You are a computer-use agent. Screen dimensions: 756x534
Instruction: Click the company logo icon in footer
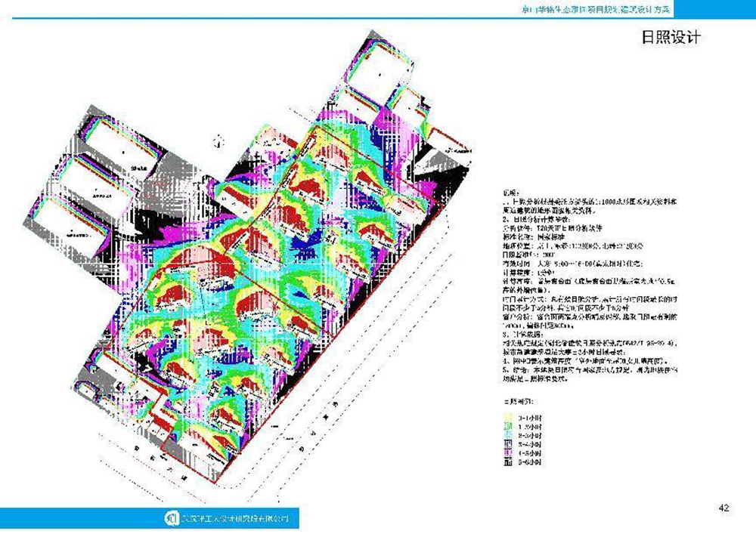[170, 520]
